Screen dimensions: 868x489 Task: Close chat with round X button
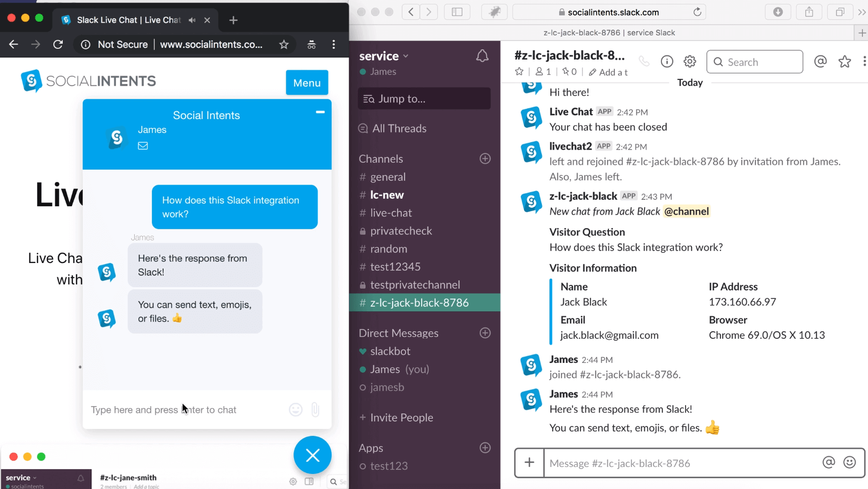click(312, 455)
